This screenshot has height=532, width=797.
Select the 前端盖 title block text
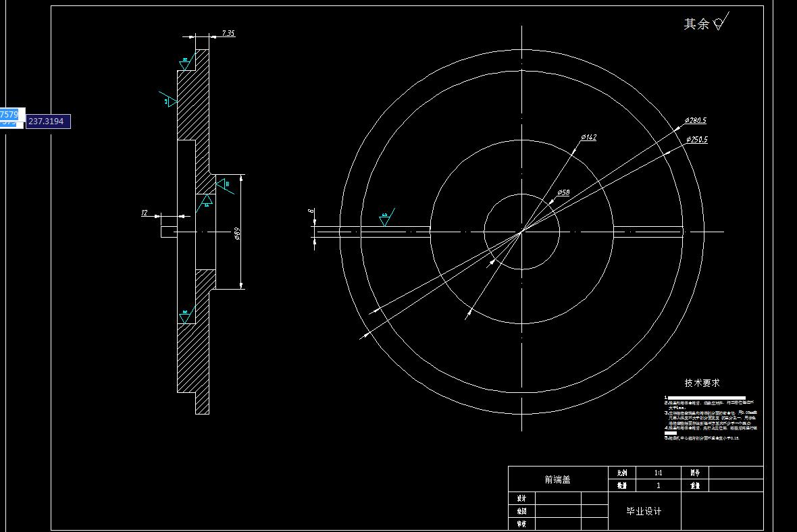tap(558, 479)
